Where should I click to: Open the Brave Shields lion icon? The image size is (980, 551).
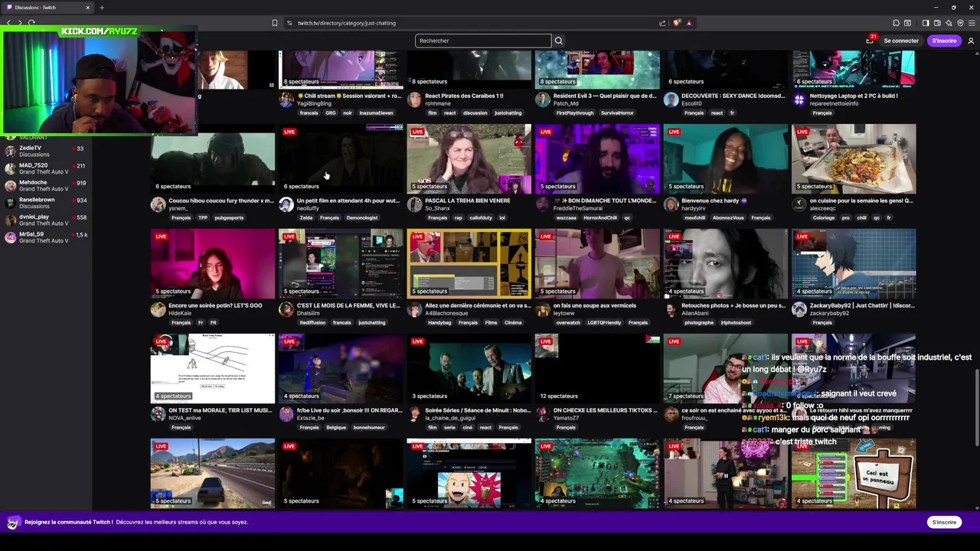(676, 23)
